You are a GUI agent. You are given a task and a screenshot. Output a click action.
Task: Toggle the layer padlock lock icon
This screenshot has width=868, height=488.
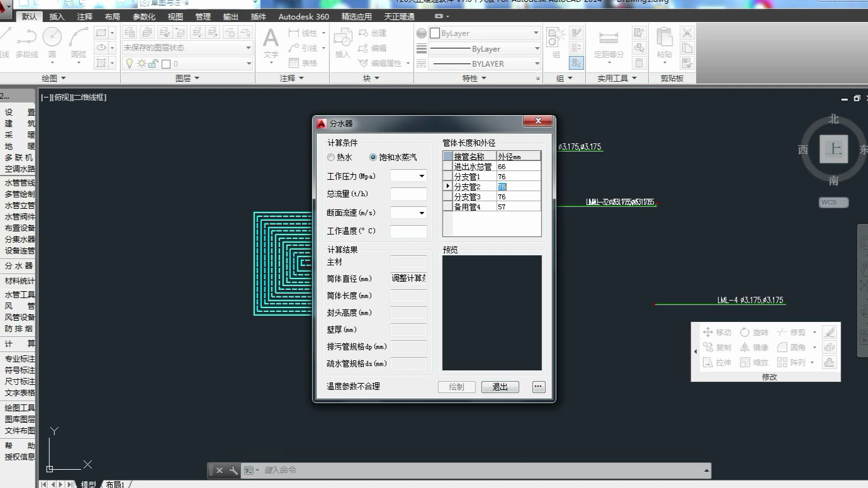point(152,64)
